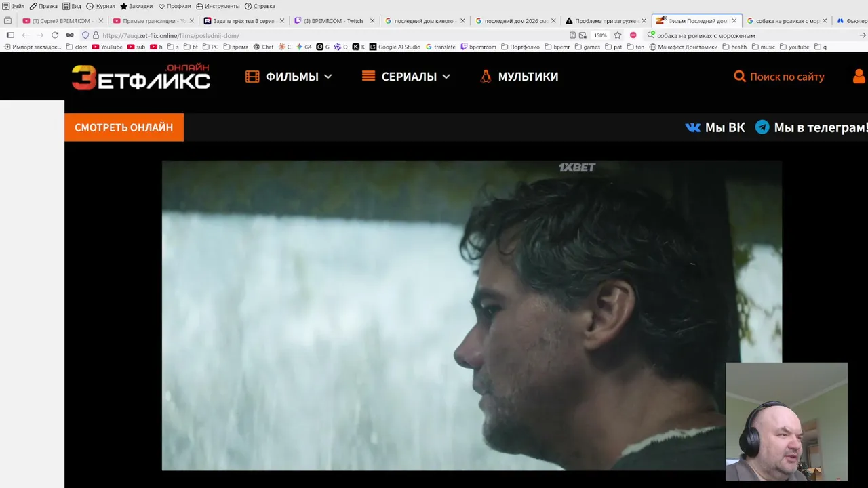
Task: Open the Chat bookmark
Action: click(263, 47)
